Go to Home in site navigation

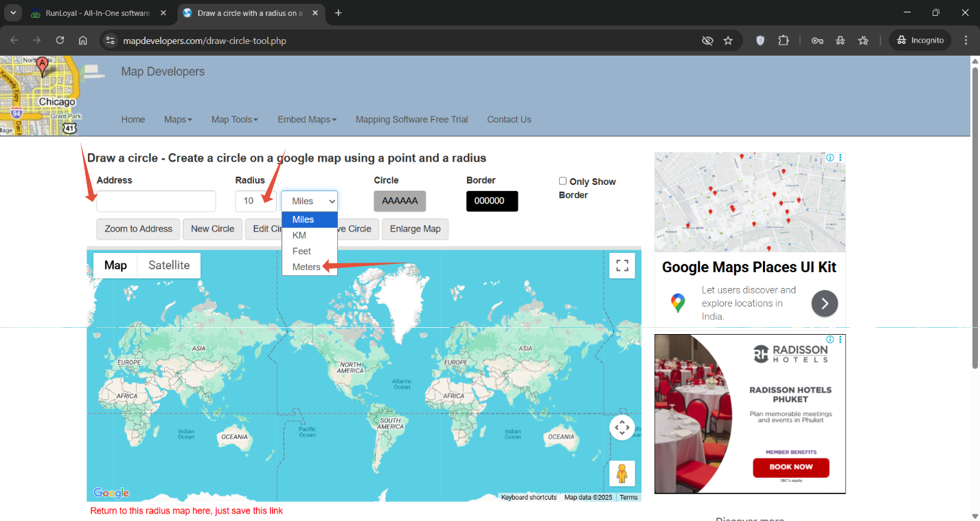click(x=133, y=119)
